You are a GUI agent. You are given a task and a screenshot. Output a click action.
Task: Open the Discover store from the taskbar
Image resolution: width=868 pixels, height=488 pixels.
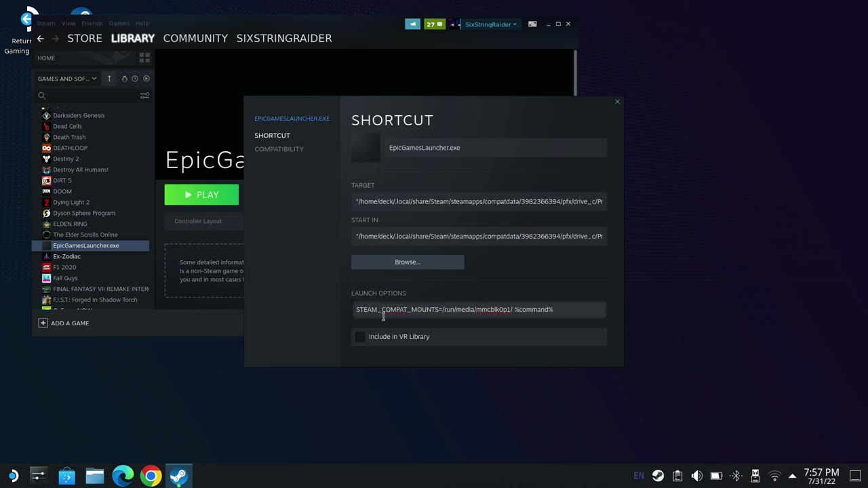tap(66, 476)
